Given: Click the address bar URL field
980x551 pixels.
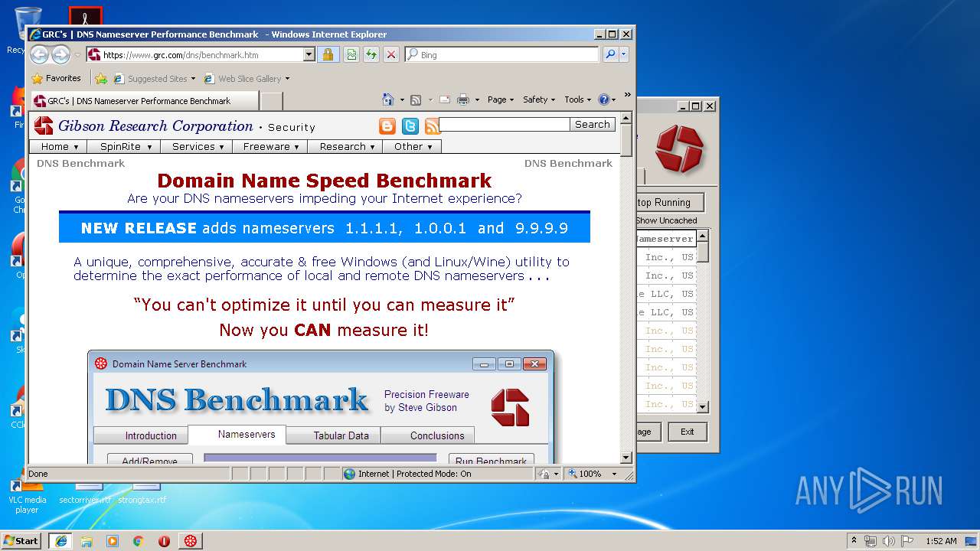Looking at the screenshot, I should click(x=202, y=54).
